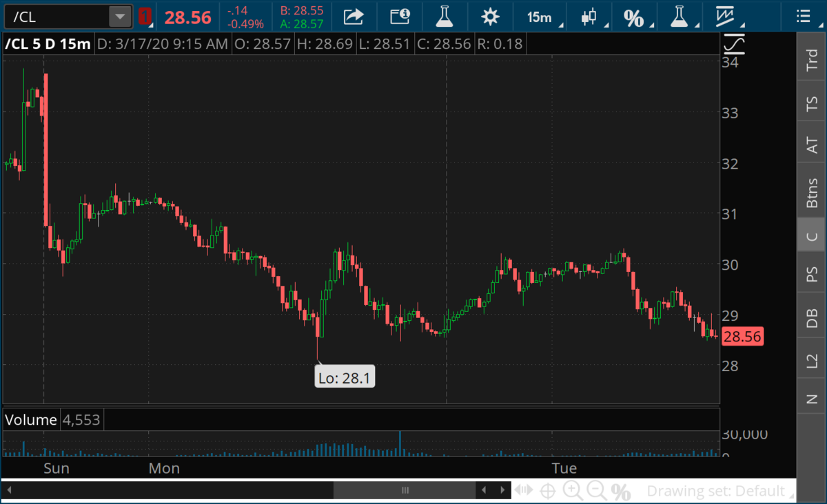
Task: Click the 34 price axis label
Action: [x=731, y=63]
